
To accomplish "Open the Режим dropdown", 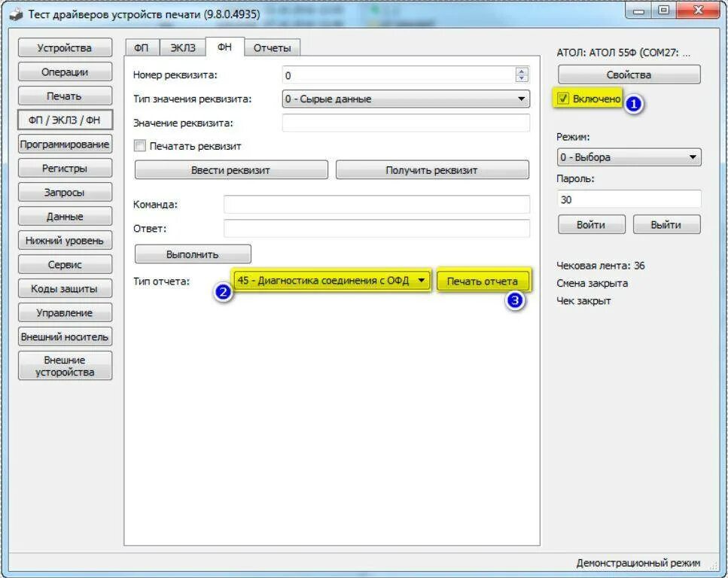I will [629, 157].
